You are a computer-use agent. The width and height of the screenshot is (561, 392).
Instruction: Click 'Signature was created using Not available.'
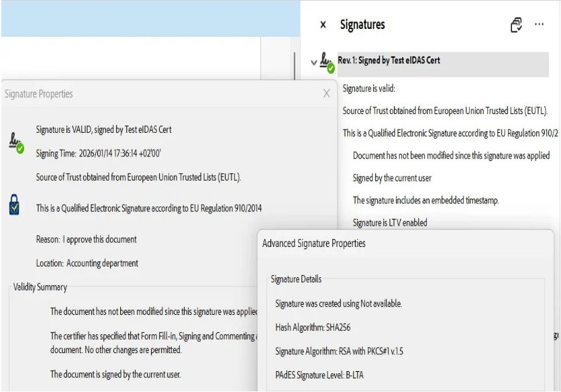coord(338,303)
